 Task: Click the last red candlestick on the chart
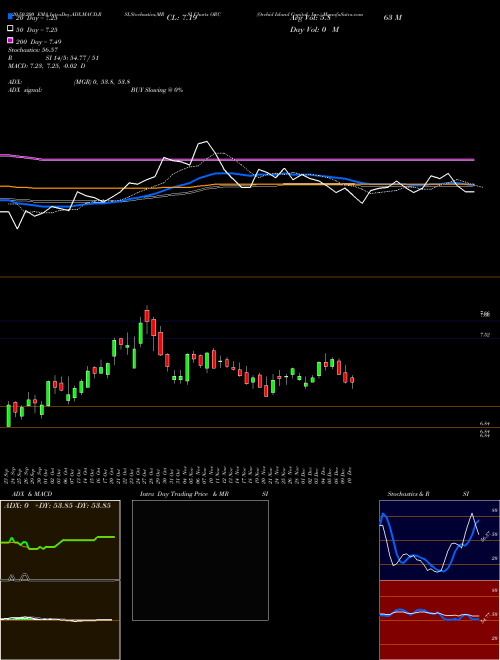click(352, 380)
